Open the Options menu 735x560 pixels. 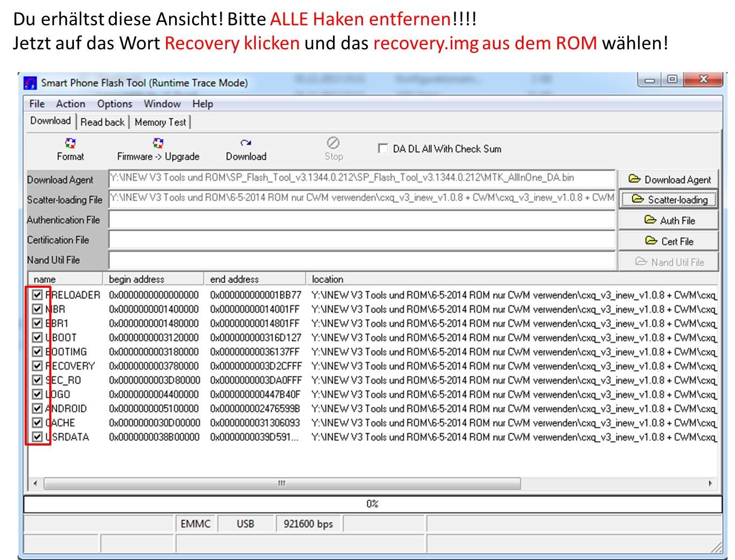click(115, 104)
